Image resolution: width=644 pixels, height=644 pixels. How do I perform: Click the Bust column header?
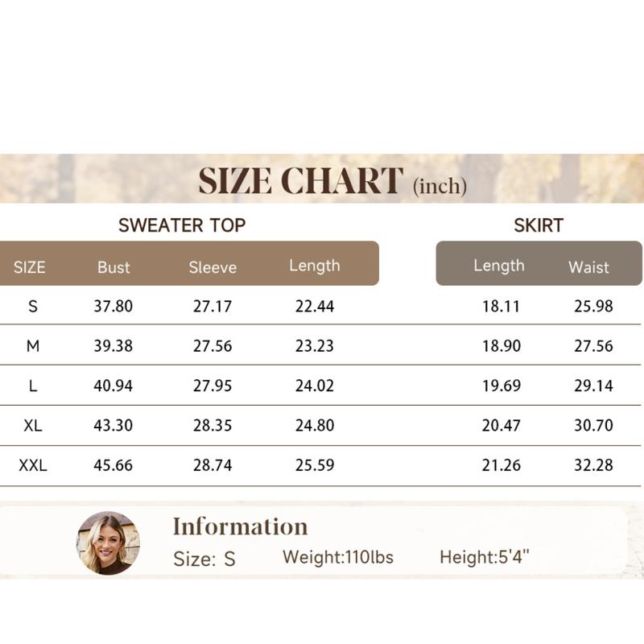click(114, 267)
